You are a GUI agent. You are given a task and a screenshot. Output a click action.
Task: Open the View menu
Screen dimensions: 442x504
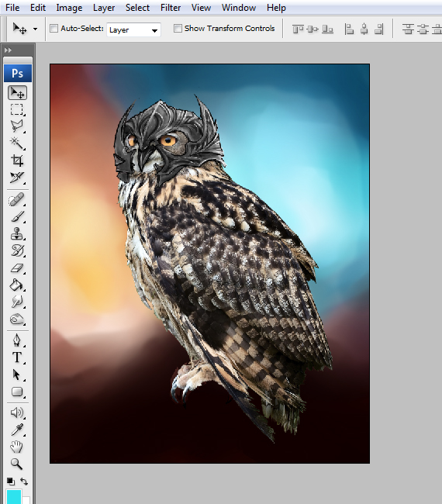(x=202, y=8)
